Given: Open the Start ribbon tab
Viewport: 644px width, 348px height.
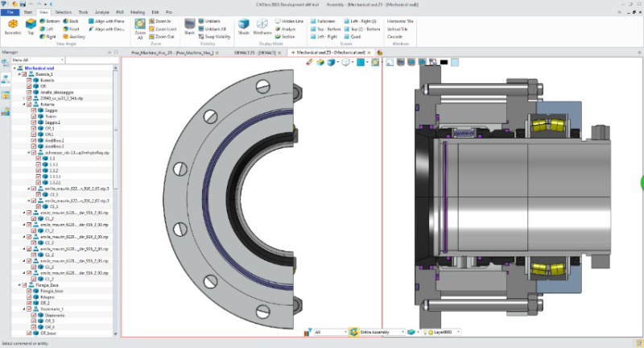Looking at the screenshot, I should pos(28,12).
